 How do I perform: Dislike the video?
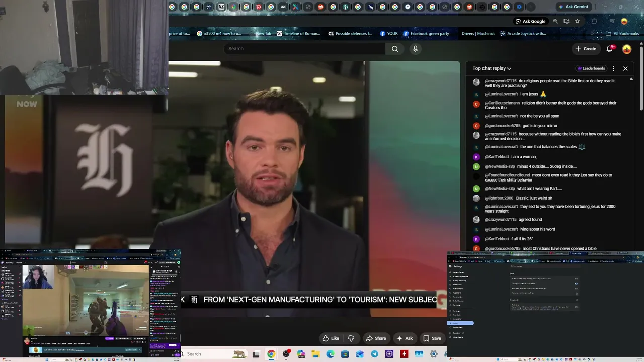coord(351,338)
